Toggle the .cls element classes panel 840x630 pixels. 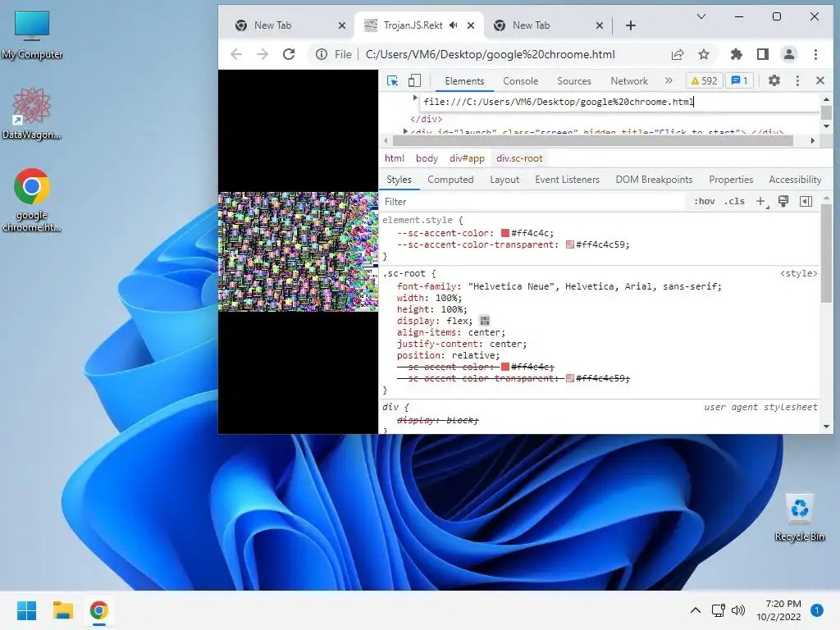pyautogui.click(x=734, y=202)
